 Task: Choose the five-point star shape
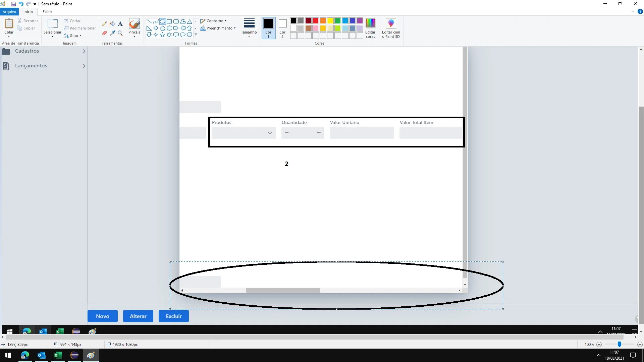[x=162, y=35]
